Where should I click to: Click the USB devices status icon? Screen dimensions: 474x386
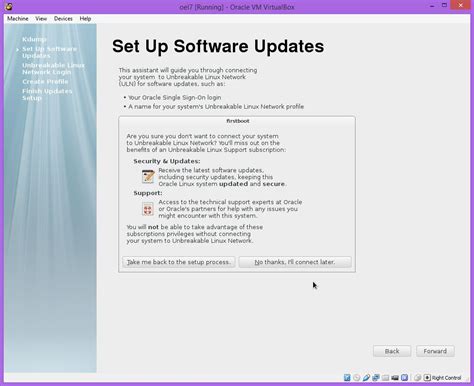point(366,378)
